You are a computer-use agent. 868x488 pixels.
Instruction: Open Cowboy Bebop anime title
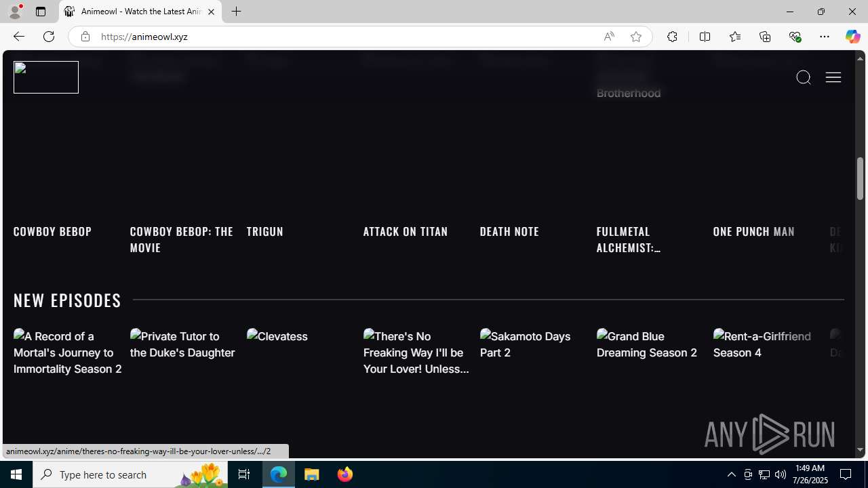[x=53, y=231]
